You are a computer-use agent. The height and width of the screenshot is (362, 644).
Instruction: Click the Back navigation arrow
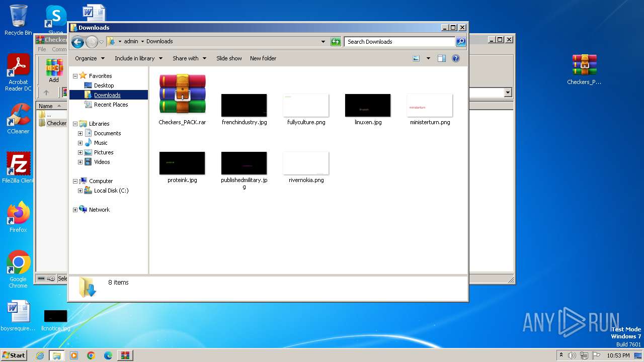[77, 42]
